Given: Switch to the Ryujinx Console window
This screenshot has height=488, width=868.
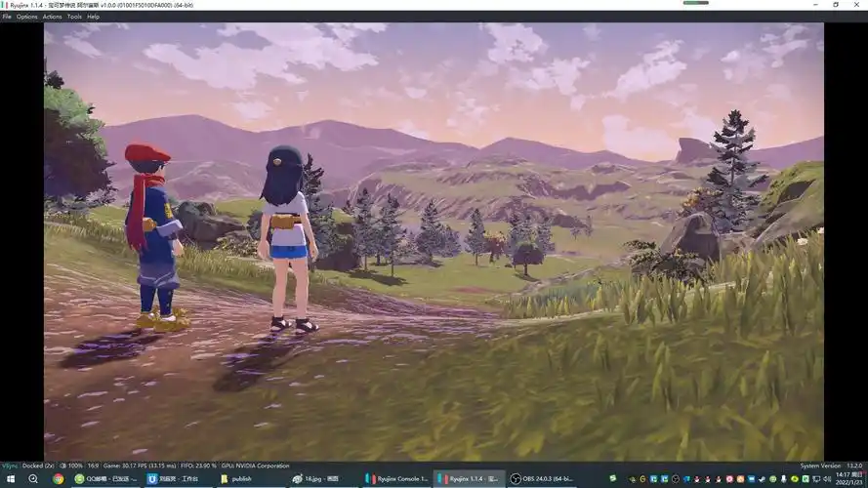Looking at the screenshot, I should click(396, 479).
